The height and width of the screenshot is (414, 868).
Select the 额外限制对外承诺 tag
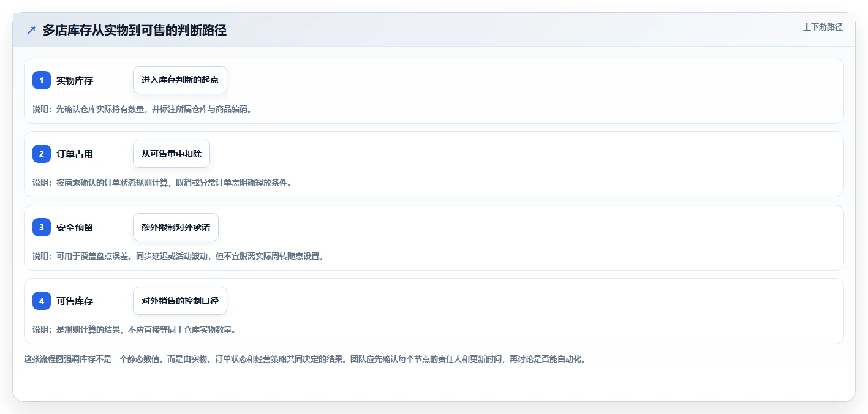tap(176, 227)
